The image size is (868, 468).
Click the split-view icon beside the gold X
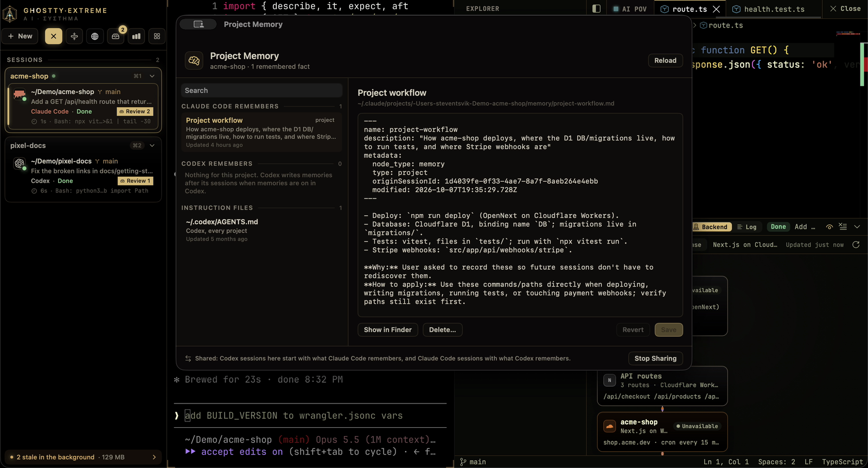[x=74, y=36]
